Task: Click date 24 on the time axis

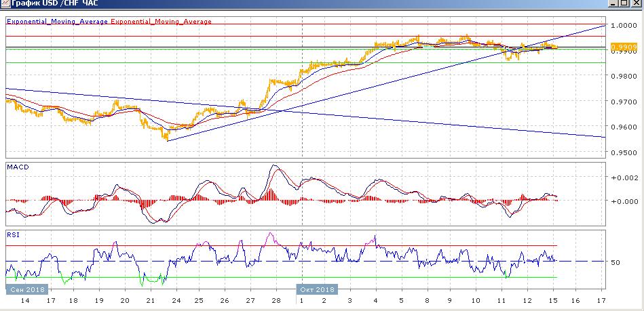Action: 176,300
